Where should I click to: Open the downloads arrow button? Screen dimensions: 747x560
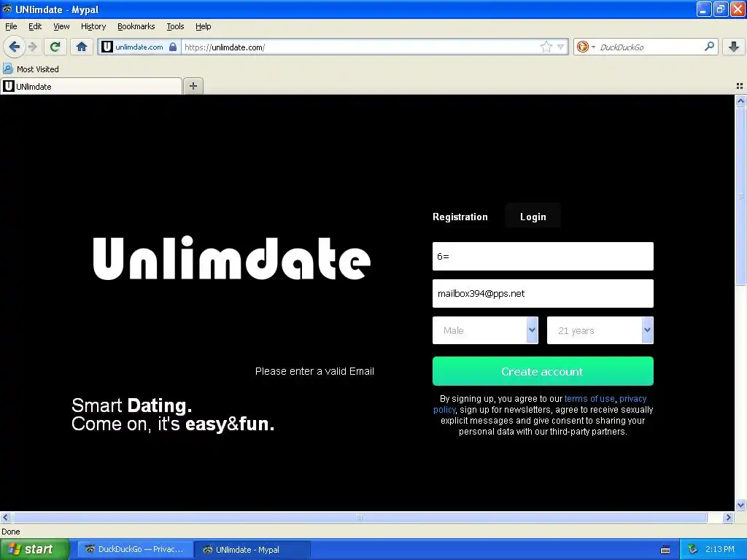(734, 47)
